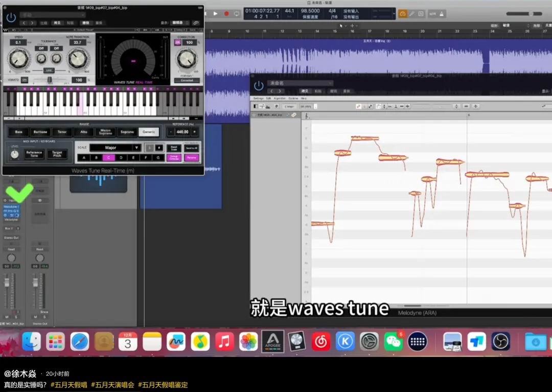Click the Waves Tune plugin power button
The height and width of the screenshot is (392, 552).
(11, 18)
